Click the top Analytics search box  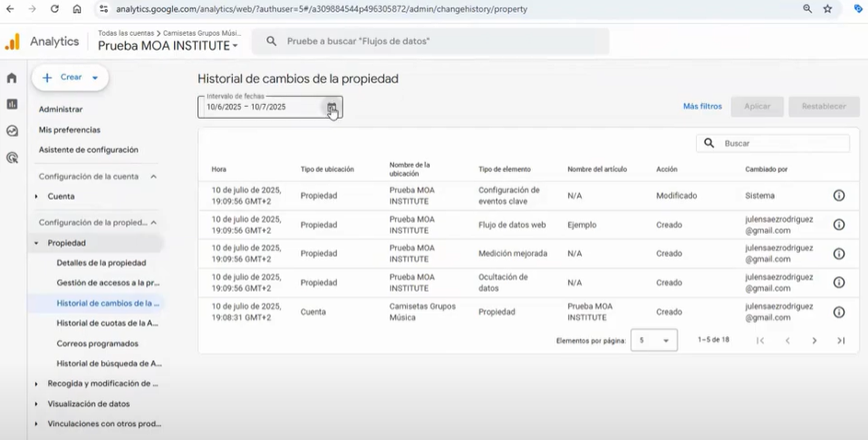pos(431,41)
